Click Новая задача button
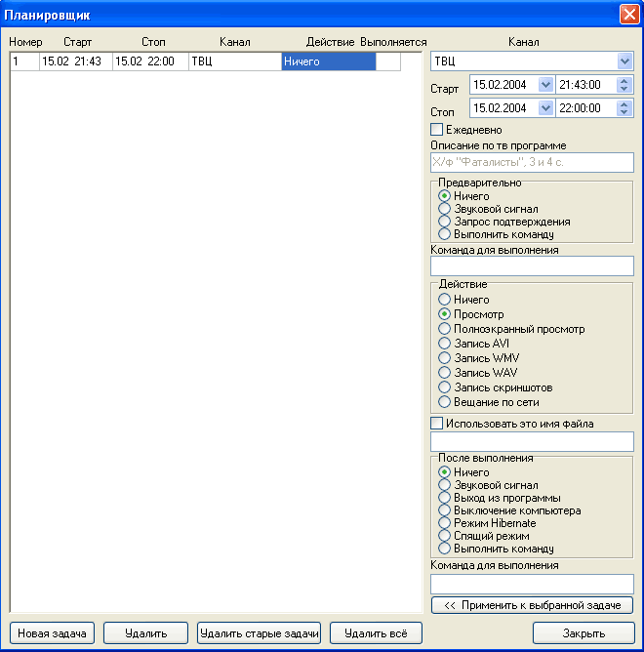The width and height of the screenshot is (644, 652). coord(51,633)
